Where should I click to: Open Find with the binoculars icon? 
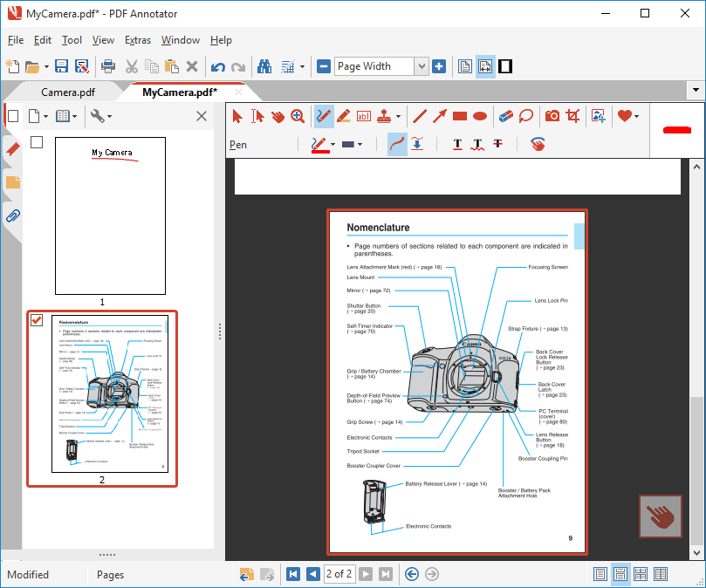tap(264, 66)
